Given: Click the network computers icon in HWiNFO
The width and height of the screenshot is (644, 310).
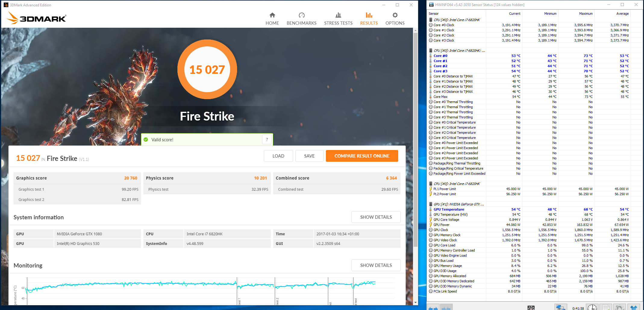Looking at the screenshot, I should coord(561,307).
